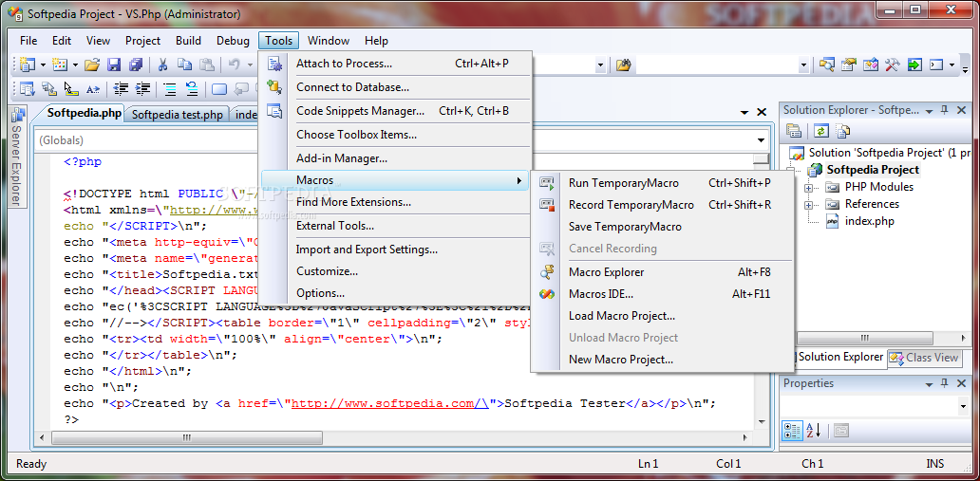Choose Options in Tools menu

395,293
